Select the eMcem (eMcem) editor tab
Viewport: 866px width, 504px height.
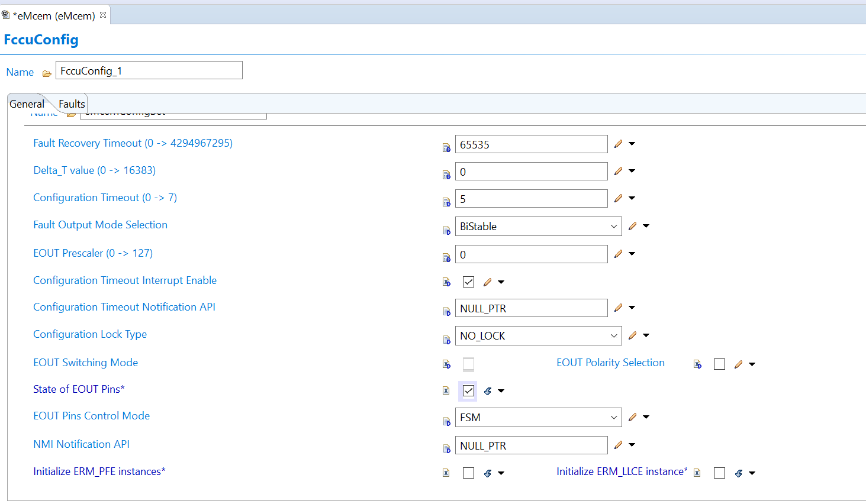54,16
